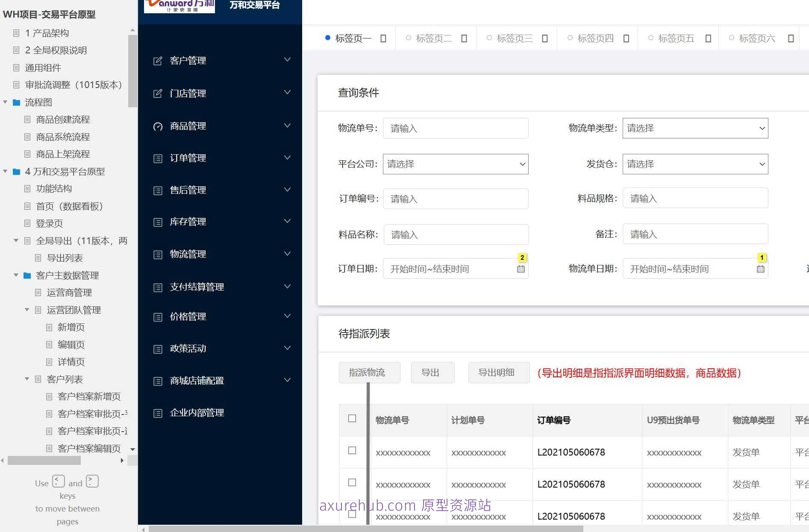The width and height of the screenshot is (809, 532).
Task: Check the first L202105060678 row checkbox
Action: [x=352, y=450]
